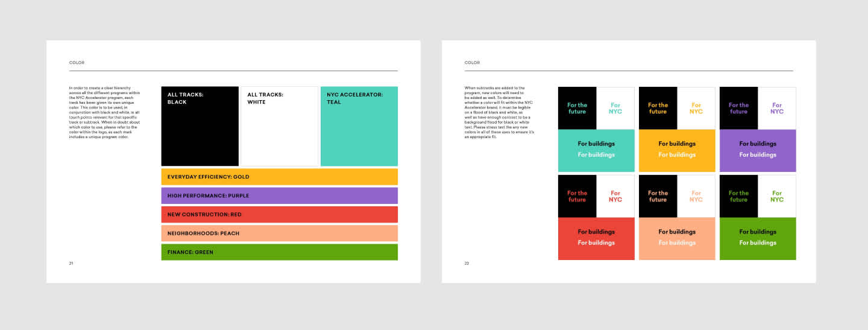Click white 'For buildings' text on teal tile

point(596,154)
